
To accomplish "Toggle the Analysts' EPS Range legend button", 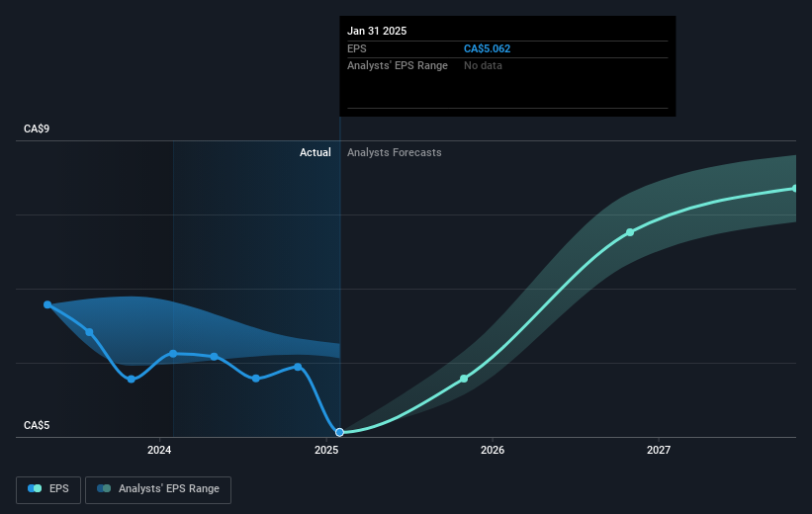I will point(158,489).
